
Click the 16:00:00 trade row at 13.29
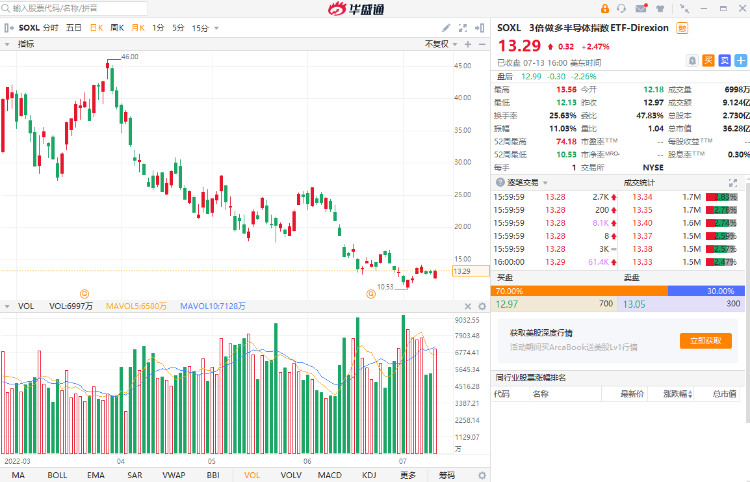(x=553, y=262)
